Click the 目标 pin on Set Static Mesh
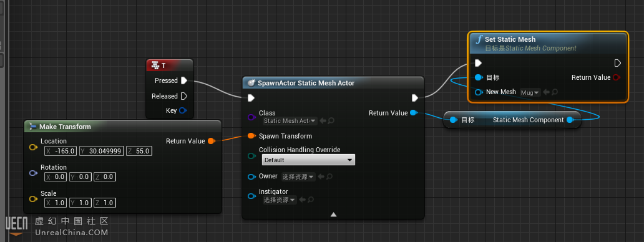This screenshot has width=644, height=242. pyautogui.click(x=479, y=77)
